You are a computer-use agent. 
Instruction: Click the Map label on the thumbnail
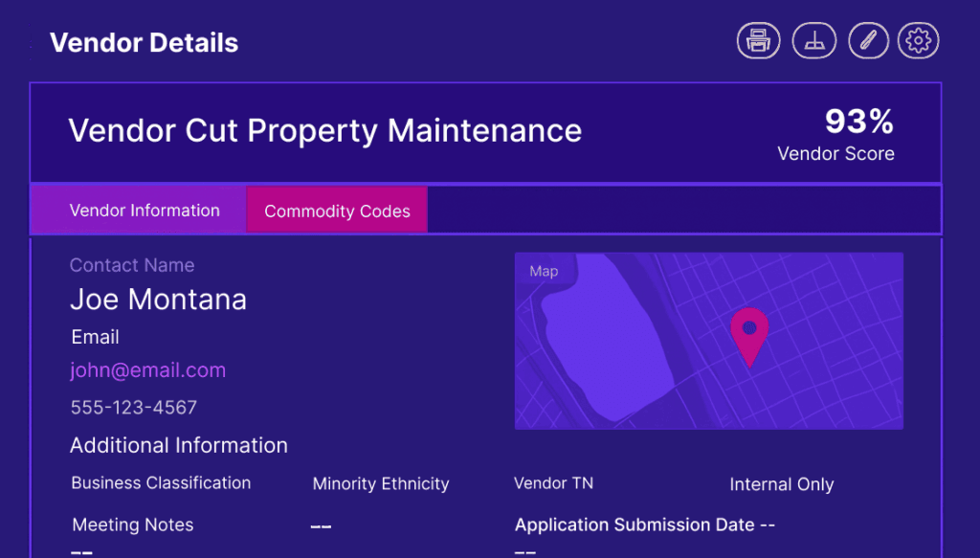[x=544, y=271]
